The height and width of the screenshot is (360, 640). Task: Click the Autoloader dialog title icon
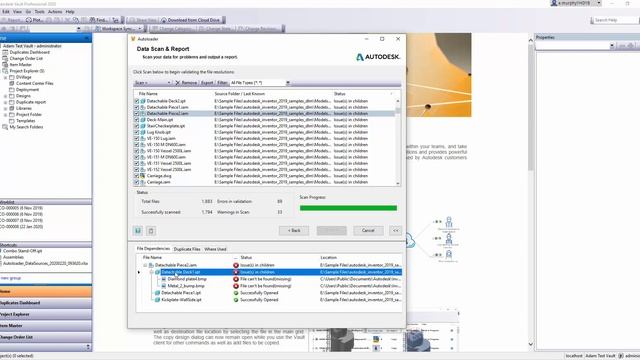pos(133,39)
